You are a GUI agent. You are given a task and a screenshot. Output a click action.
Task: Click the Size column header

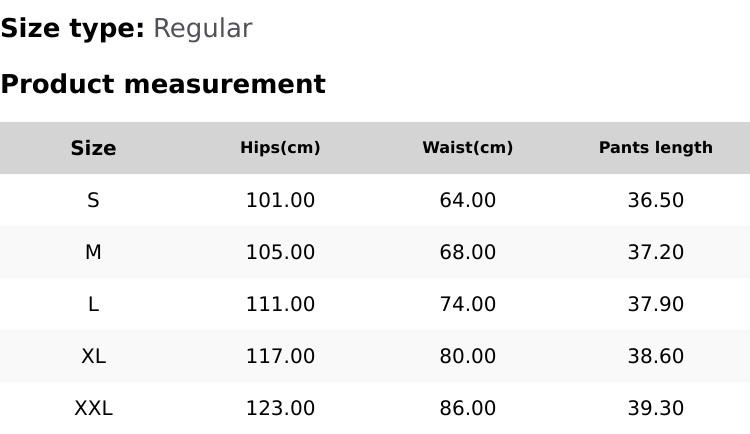pos(93,148)
